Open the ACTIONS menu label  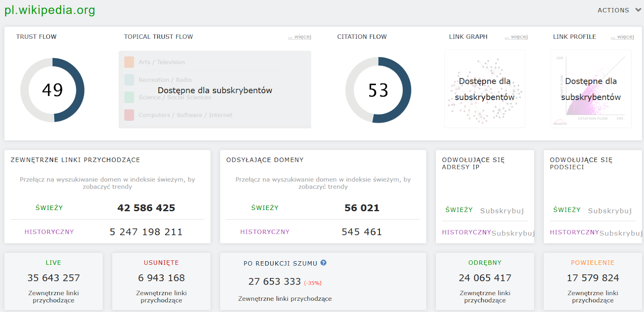[613, 10]
